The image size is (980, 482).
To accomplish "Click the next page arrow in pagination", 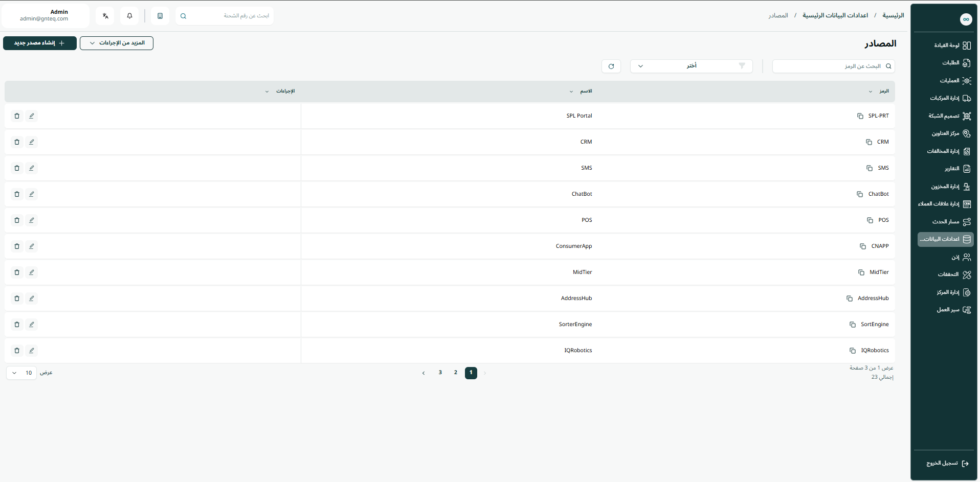I will [x=424, y=373].
